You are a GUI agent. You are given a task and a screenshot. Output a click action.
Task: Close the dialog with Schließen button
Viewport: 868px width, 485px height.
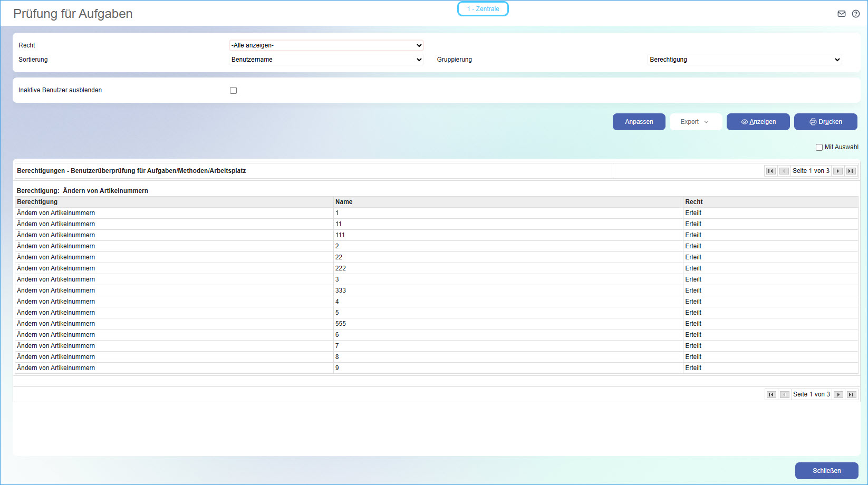pos(826,471)
